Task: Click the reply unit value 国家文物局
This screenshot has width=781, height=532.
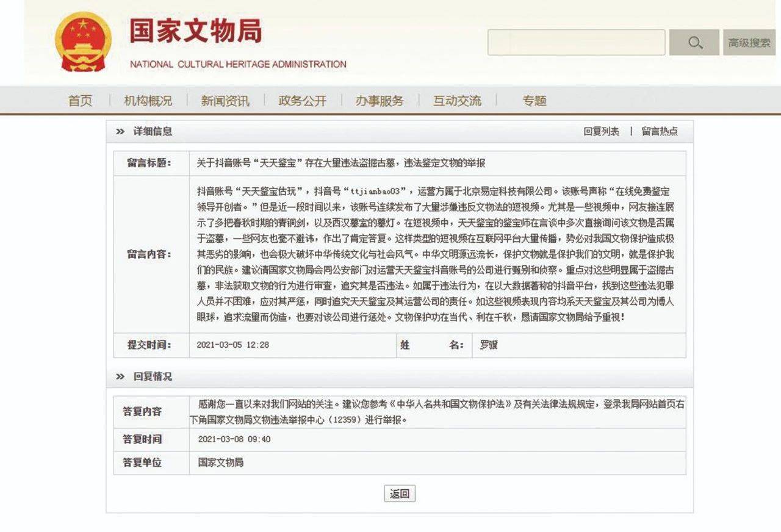Action: point(221,462)
